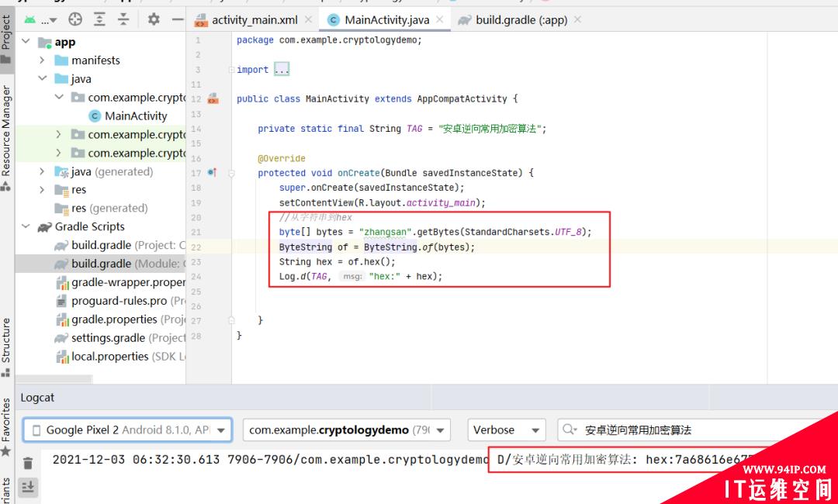Click line number 22 in the gutter
838x504 pixels.
(196, 247)
